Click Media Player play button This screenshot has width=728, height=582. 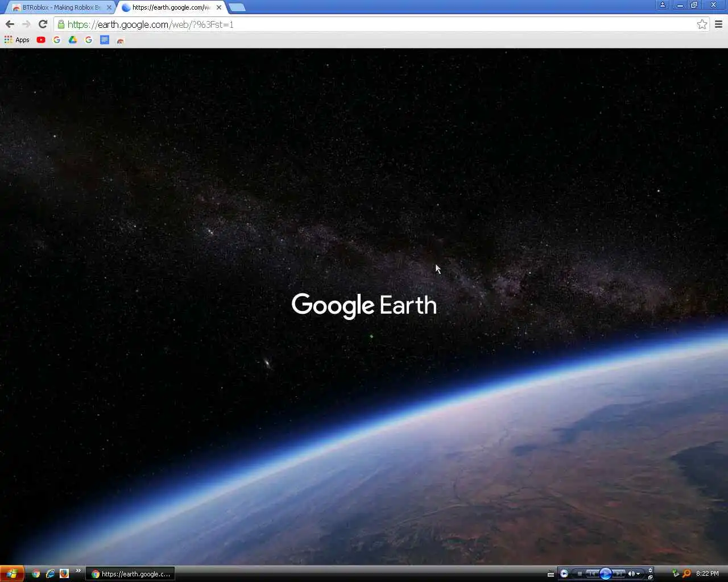pos(605,573)
